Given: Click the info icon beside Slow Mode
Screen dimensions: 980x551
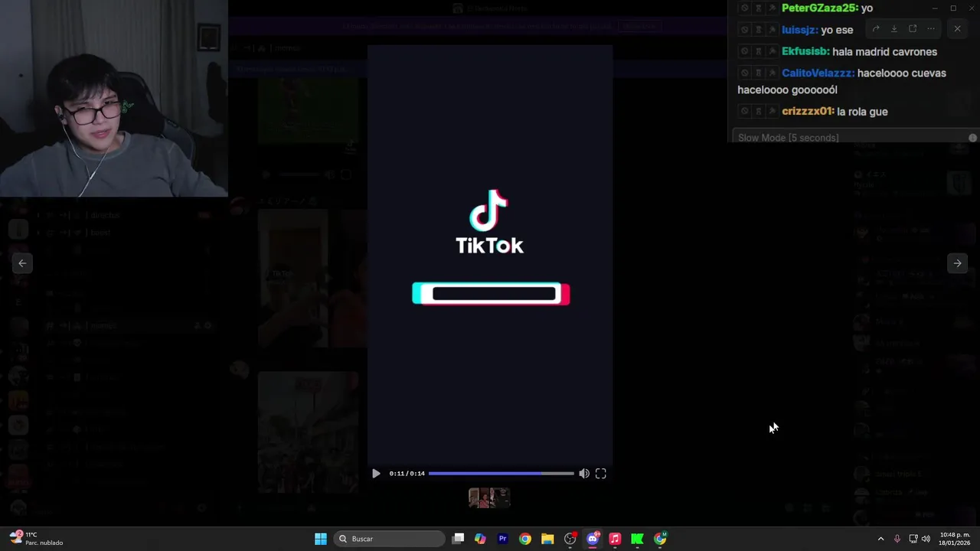Looking at the screenshot, I should click(972, 138).
